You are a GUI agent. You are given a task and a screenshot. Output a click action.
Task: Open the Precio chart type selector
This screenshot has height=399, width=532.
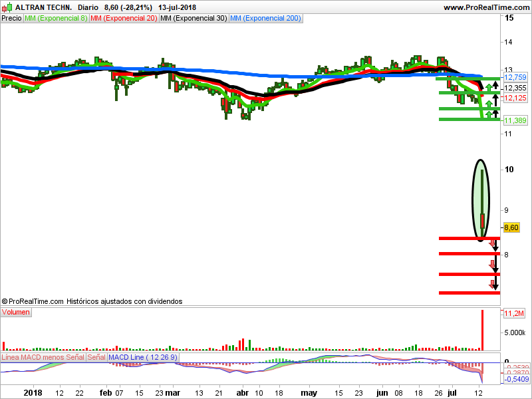11,19
